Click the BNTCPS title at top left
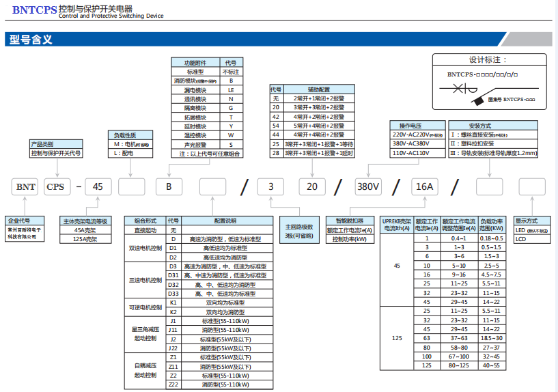The width and height of the screenshot is (558, 392). coord(34,10)
